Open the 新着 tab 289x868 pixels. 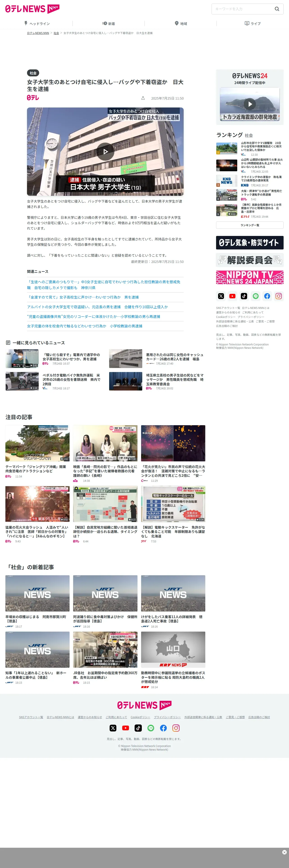108,24
